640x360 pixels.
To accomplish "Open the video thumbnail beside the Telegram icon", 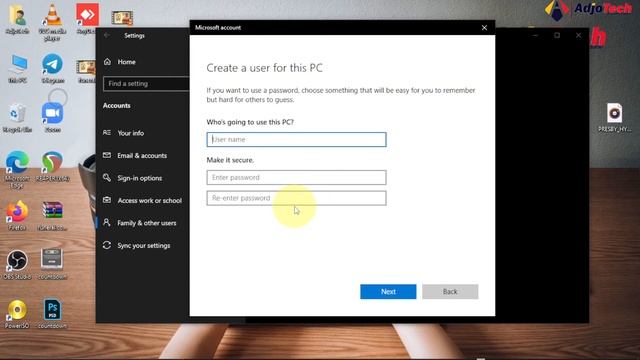I will click(86, 67).
